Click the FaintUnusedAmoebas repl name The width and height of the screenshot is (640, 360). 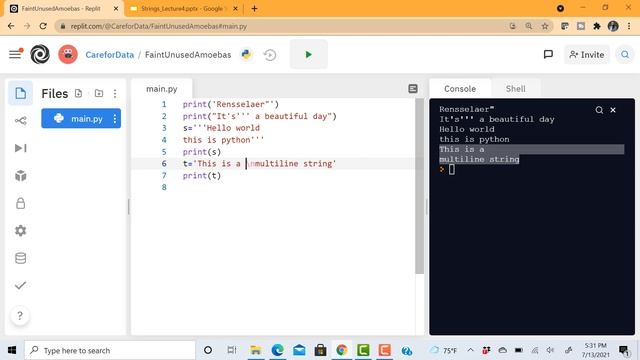pyautogui.click(x=188, y=55)
